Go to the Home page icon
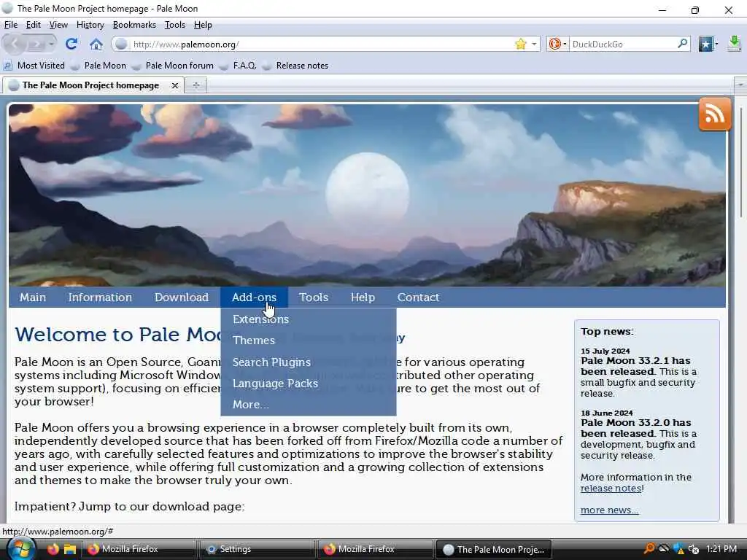Screen dimensions: 747x560 tap(96, 44)
